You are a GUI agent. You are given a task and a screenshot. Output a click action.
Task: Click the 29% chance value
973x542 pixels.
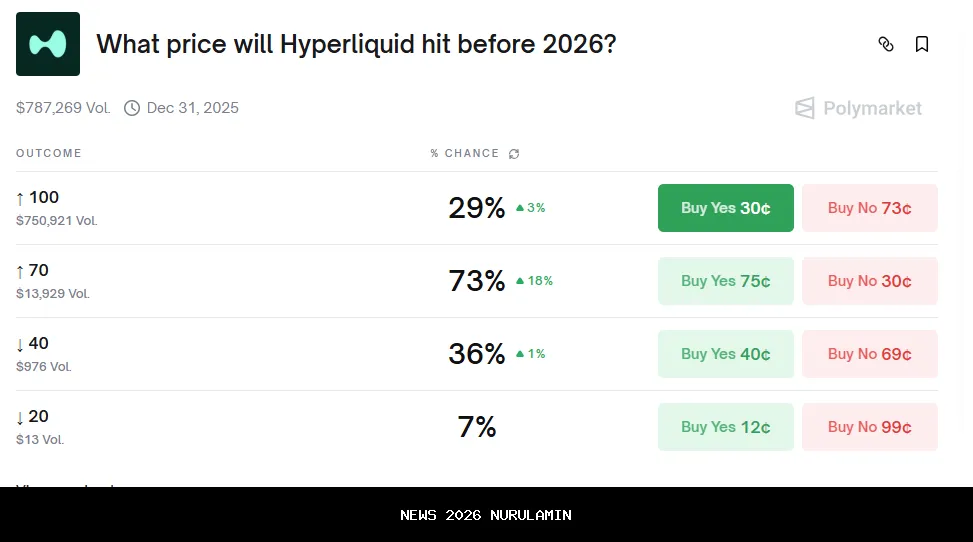[476, 208]
